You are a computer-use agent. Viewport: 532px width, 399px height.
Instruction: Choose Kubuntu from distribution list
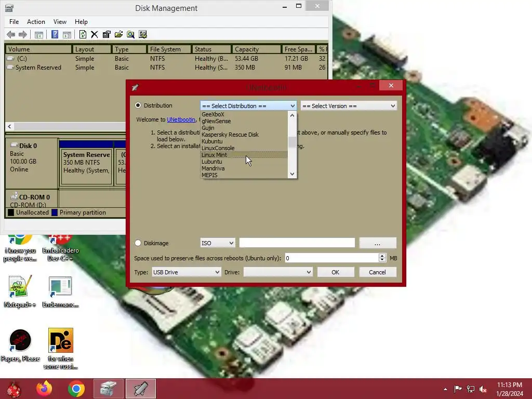tap(244, 141)
